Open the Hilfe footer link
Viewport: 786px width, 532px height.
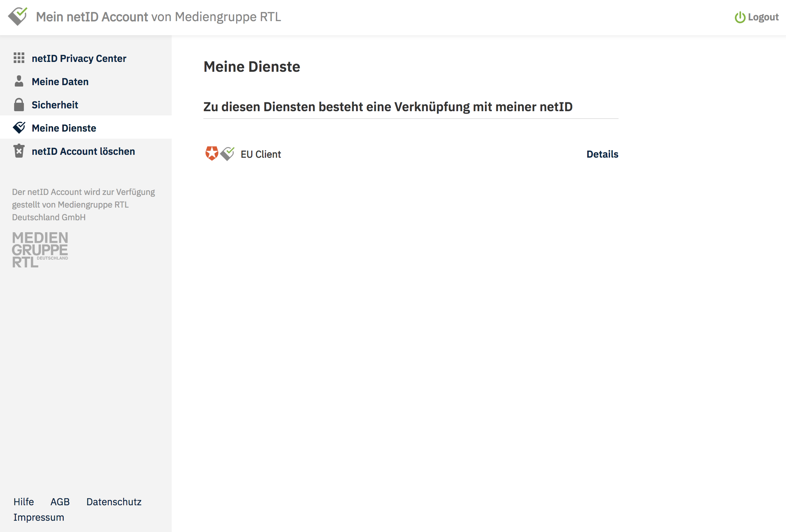[x=24, y=502]
